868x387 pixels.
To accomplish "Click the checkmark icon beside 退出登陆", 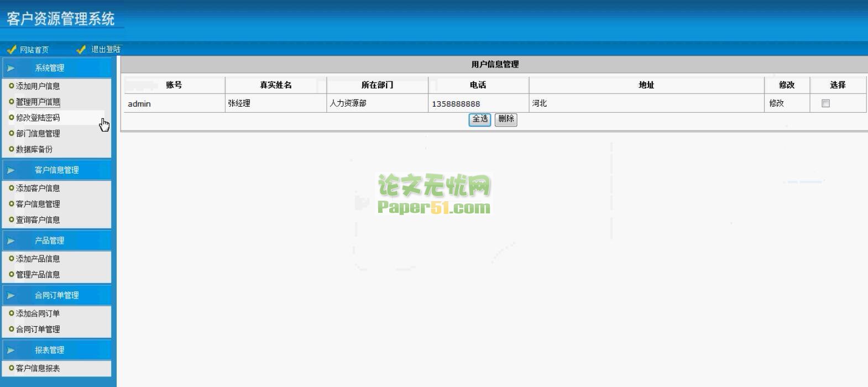I will coord(81,49).
